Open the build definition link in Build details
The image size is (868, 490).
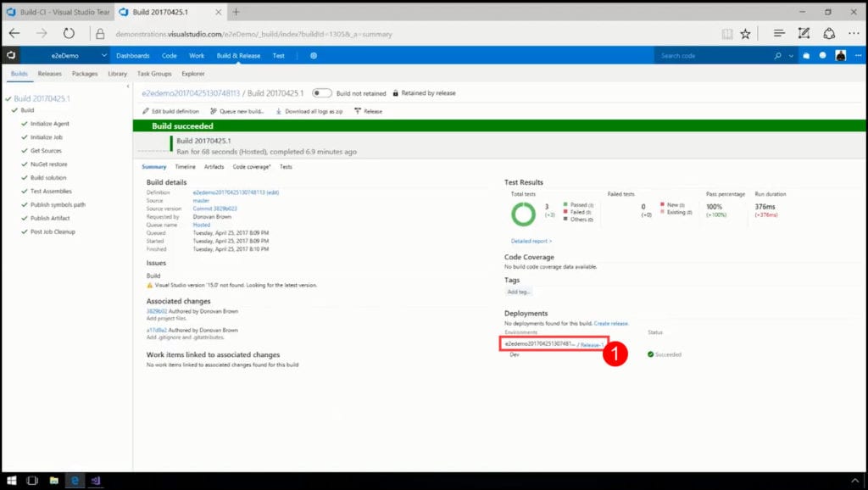236,192
